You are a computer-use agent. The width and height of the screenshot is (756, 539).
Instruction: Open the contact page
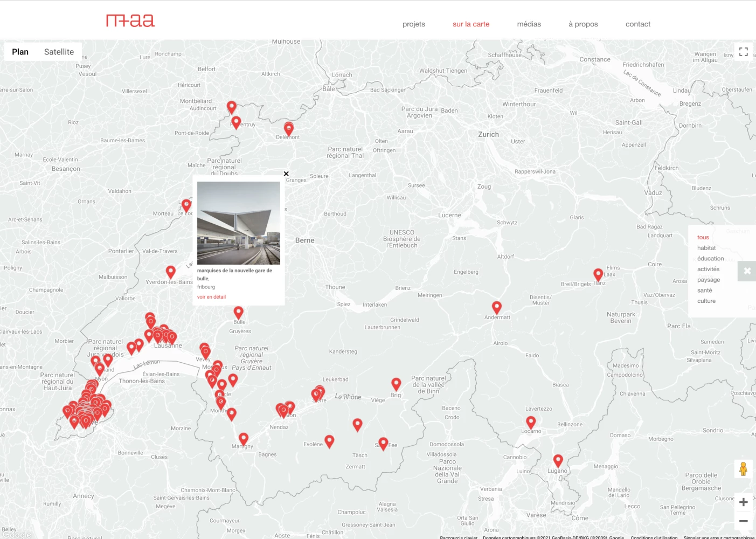pos(637,24)
